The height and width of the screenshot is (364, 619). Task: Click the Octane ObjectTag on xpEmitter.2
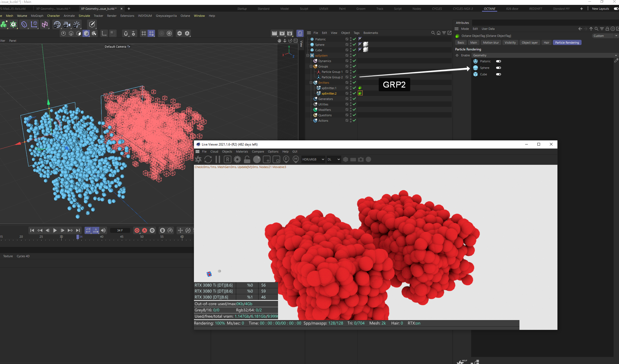pos(360,93)
